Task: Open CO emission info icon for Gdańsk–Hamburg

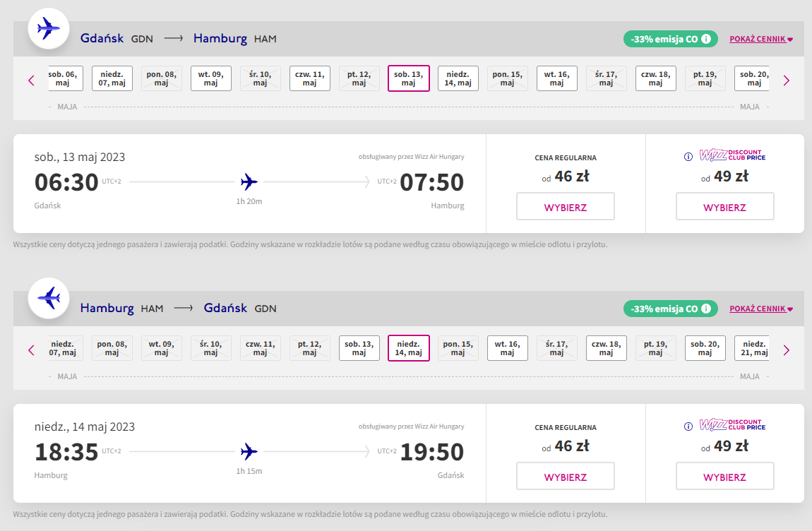Action: 706,39
